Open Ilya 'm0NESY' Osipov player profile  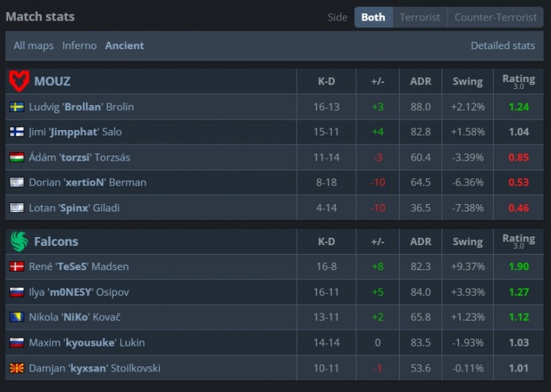pyautogui.click(x=79, y=292)
